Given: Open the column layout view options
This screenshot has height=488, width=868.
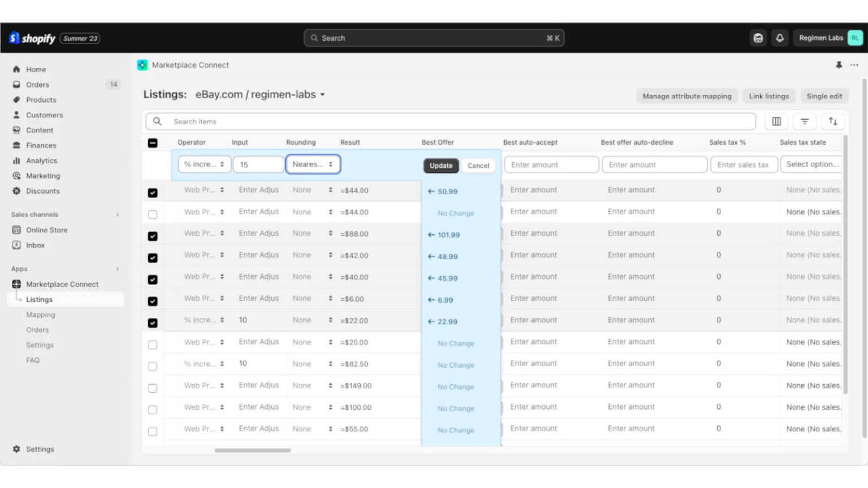Looking at the screenshot, I should click(x=776, y=121).
